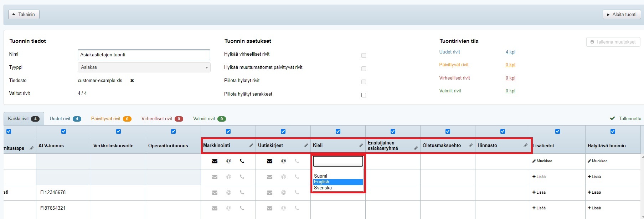
Task: Open the 4 kpl link for Uudet rivit
Action: point(510,52)
